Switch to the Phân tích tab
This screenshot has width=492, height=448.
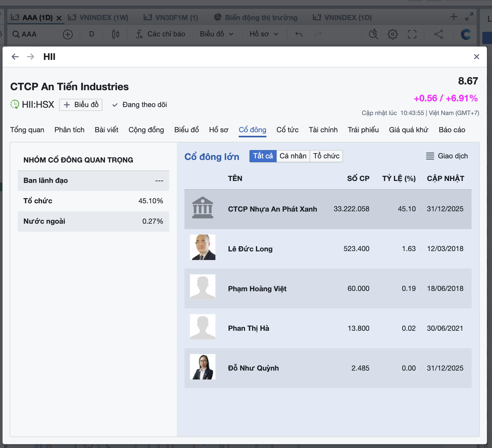[69, 130]
